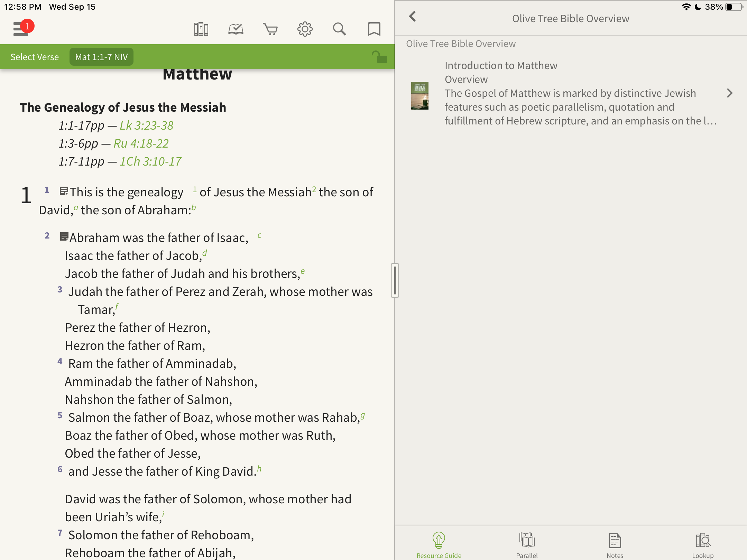
Task: Tap the Select Verse button
Action: point(35,57)
